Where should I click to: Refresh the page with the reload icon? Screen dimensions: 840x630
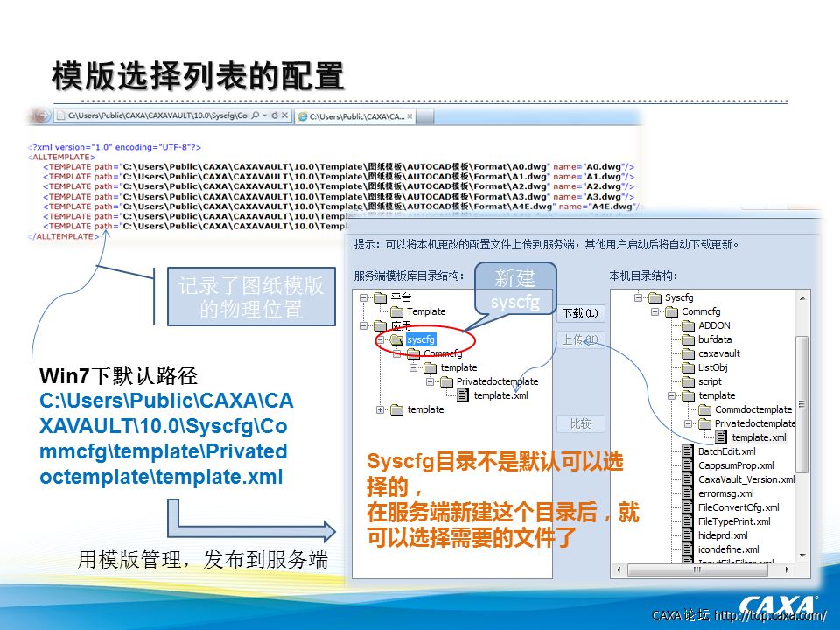tap(275, 115)
